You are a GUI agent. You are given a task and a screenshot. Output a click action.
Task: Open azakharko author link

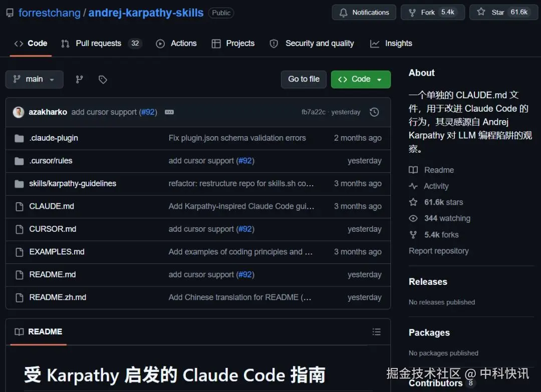point(48,112)
